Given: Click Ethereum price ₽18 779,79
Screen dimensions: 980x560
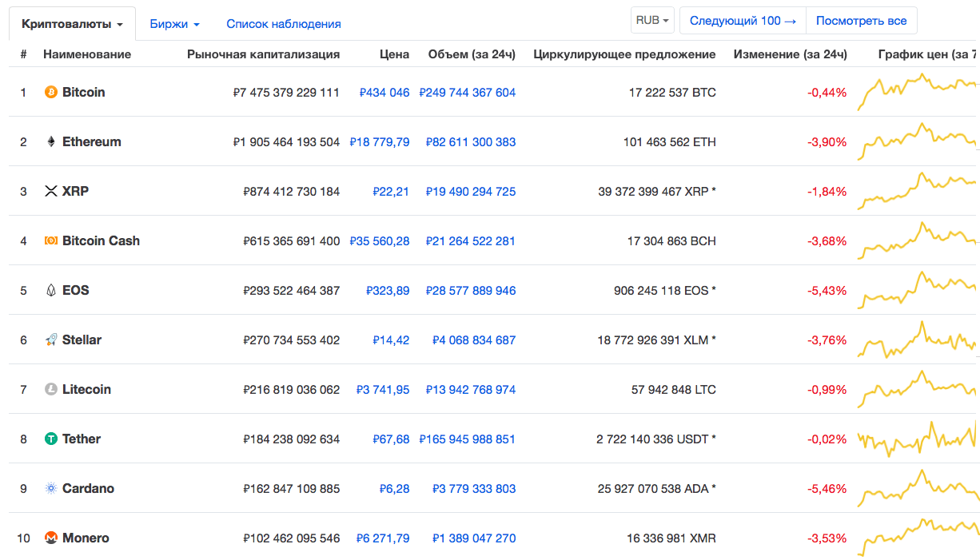Looking at the screenshot, I should pyautogui.click(x=380, y=142).
